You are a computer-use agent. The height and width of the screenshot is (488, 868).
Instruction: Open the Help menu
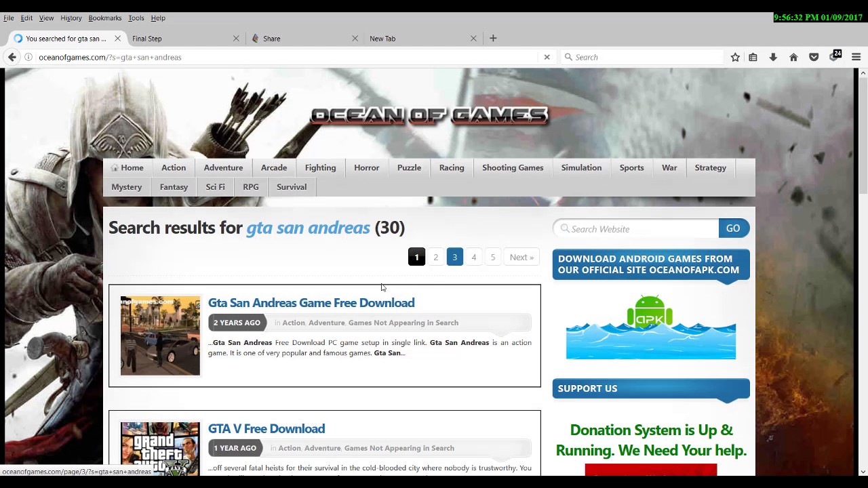point(158,18)
